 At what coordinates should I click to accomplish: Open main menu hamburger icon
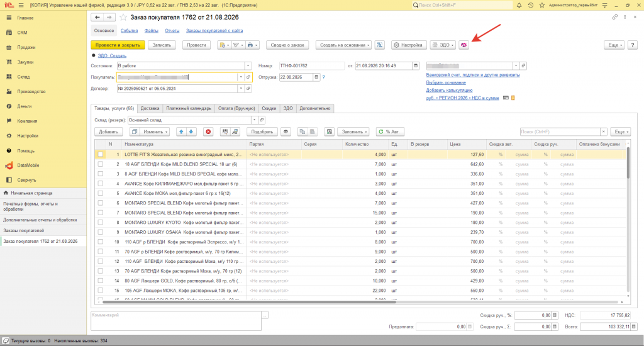point(21,5)
